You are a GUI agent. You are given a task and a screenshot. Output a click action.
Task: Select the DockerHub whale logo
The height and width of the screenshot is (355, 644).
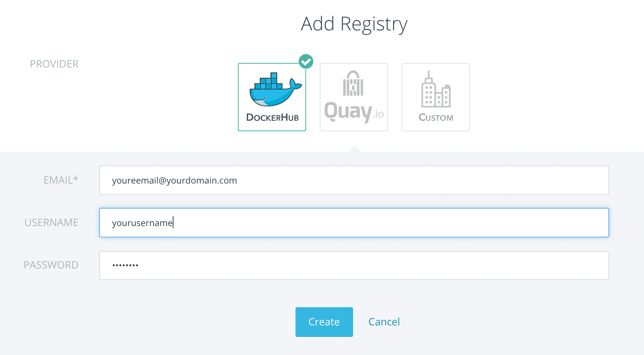click(x=276, y=90)
